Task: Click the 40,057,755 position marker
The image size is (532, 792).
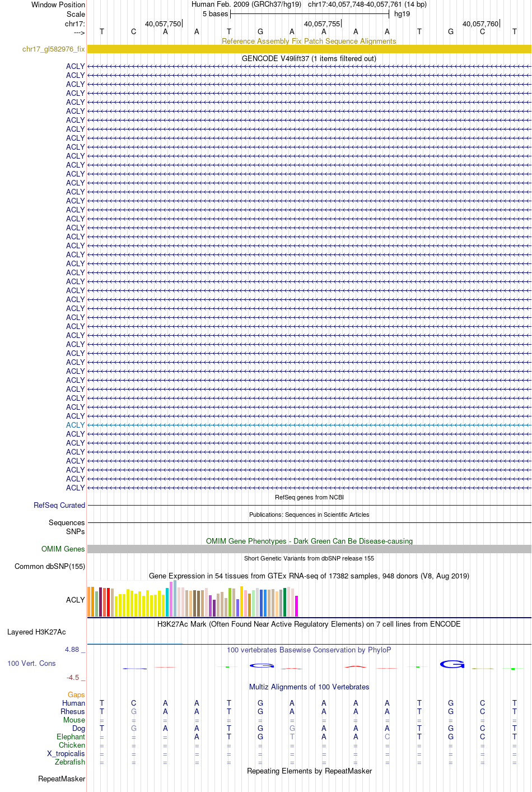Action: point(323,24)
